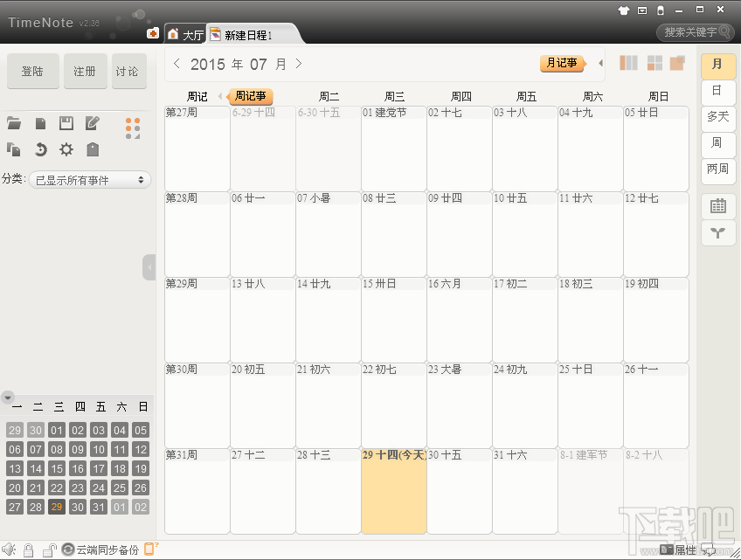Click 04 in mini calendar first row
The image size is (741, 560).
(x=120, y=430)
